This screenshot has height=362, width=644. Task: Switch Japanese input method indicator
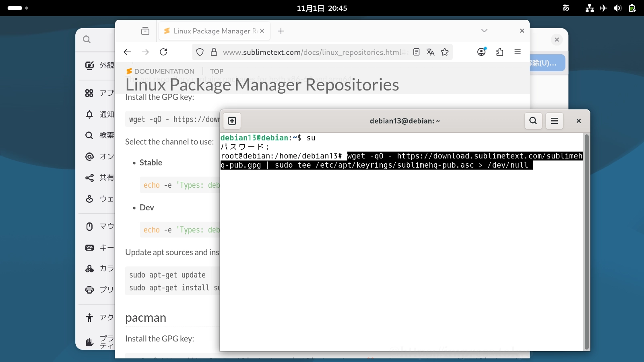pos(566,8)
